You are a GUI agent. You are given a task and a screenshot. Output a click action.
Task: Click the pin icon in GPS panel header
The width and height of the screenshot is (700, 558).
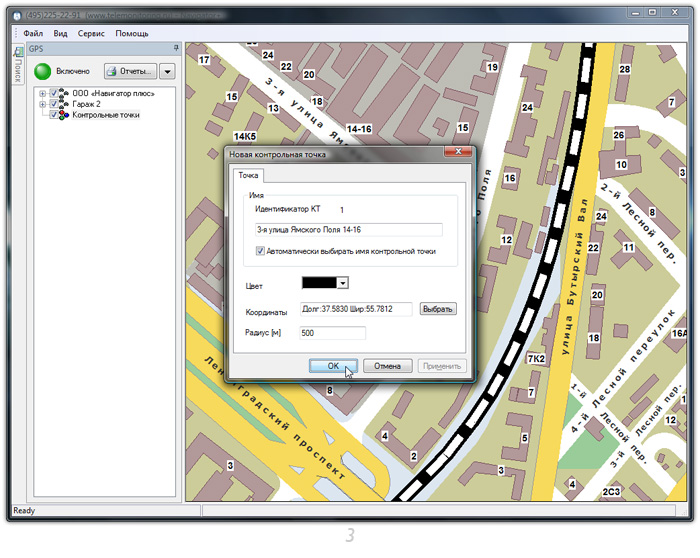pos(176,48)
